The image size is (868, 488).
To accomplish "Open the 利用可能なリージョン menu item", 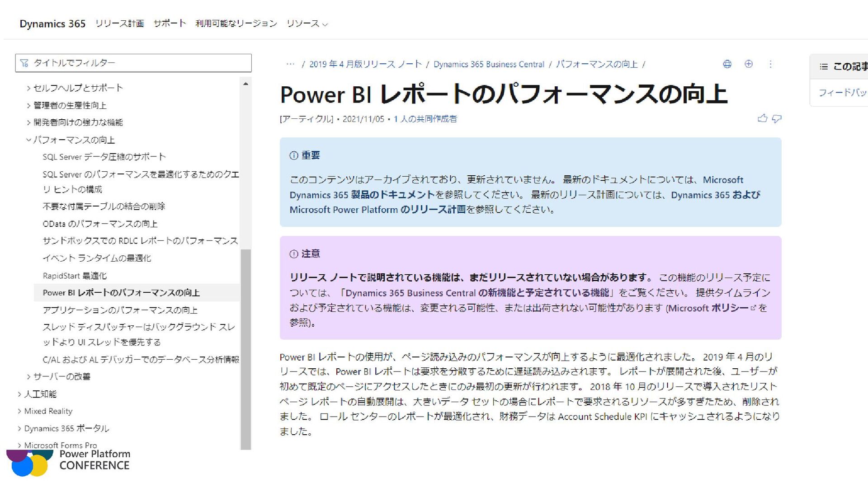I will pyautogui.click(x=236, y=23).
